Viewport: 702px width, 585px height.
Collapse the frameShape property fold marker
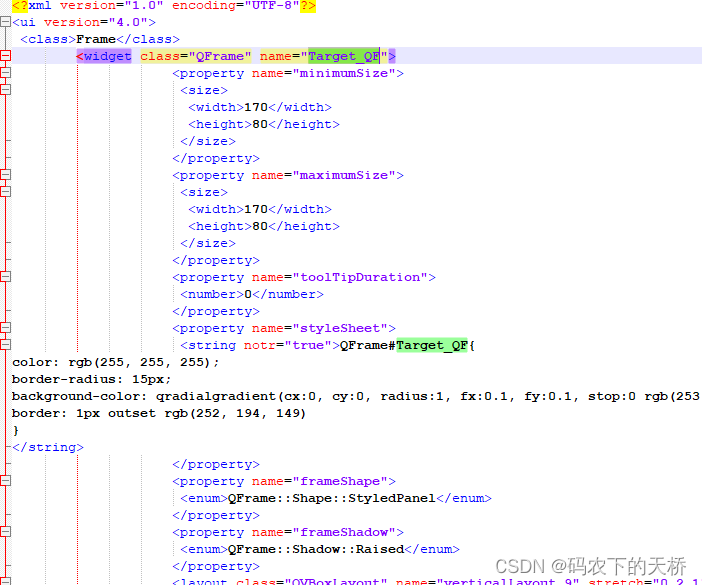pos(5,481)
